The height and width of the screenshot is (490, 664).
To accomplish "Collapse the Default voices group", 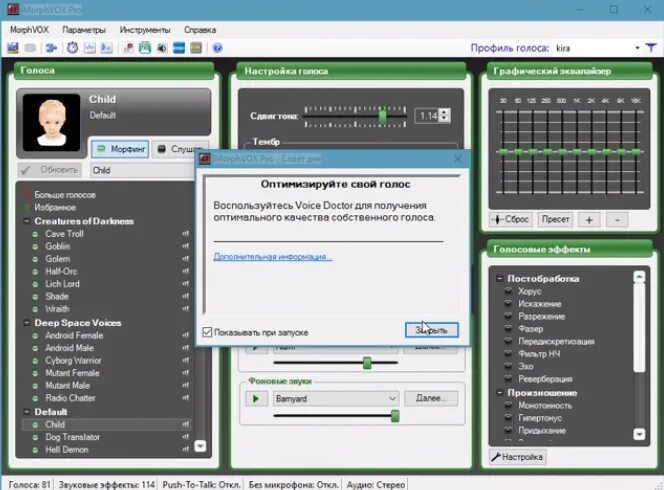I will point(27,412).
